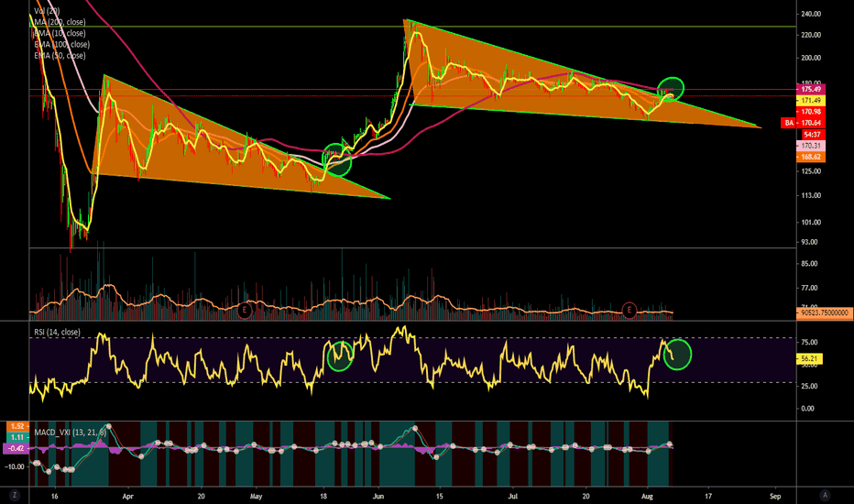Click the -0.42 MACD histogram value label

(x=16, y=449)
